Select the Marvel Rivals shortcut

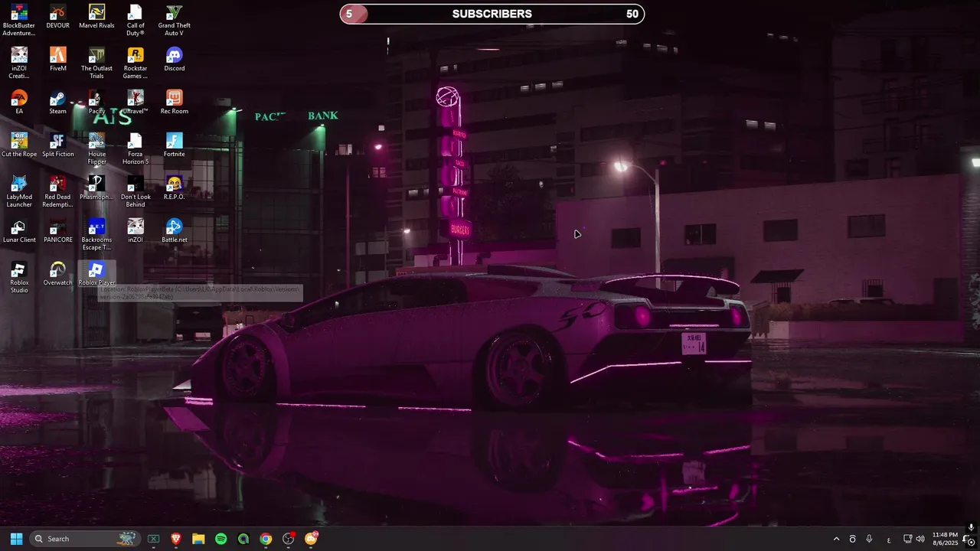pos(96,17)
